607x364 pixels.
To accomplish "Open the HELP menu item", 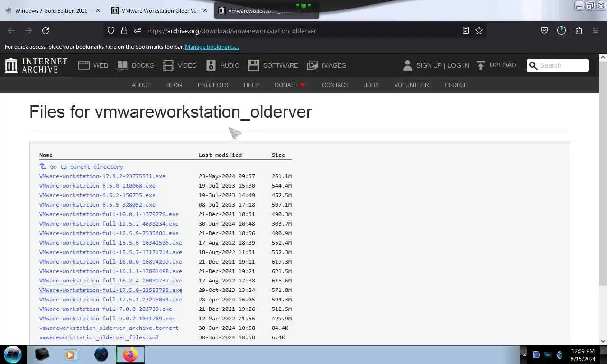I will pyautogui.click(x=251, y=85).
